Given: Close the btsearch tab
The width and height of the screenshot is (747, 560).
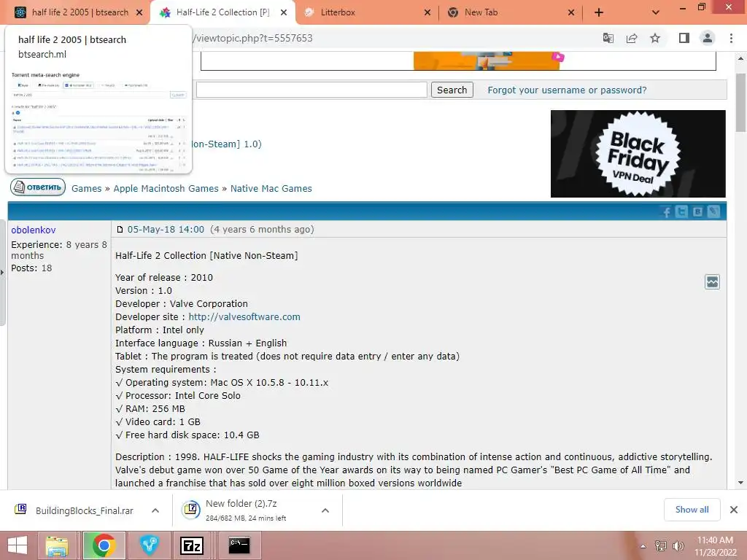Looking at the screenshot, I should pos(139,12).
